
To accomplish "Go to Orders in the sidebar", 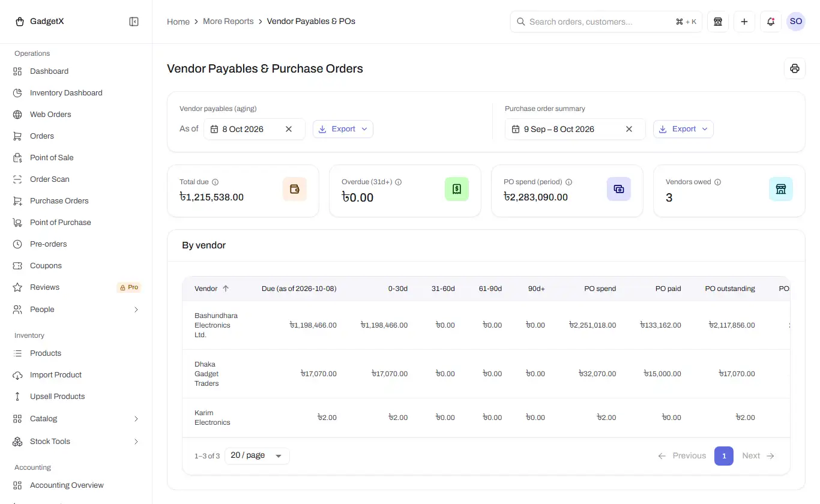I will [x=76, y=136].
